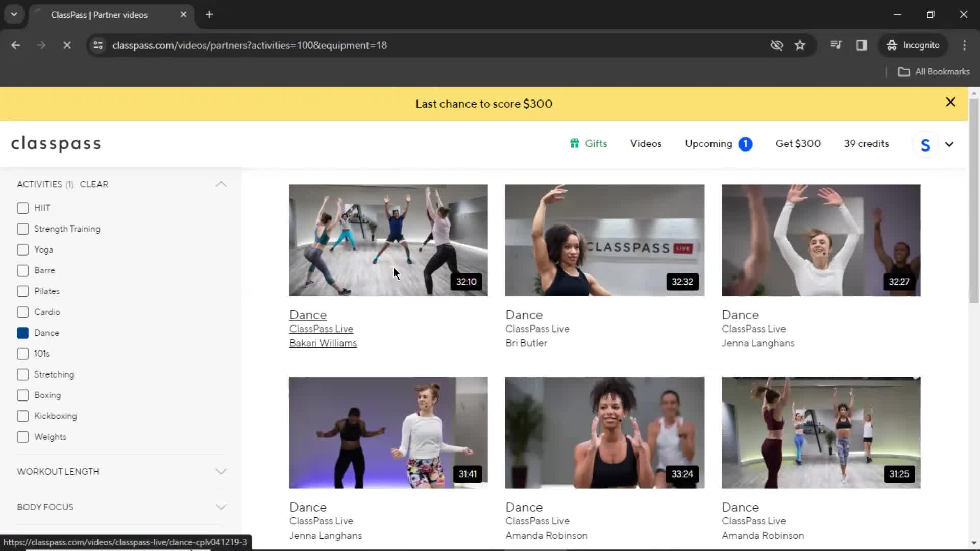Open site information icon in address bar
This screenshot has height=551, width=980.
[x=98, y=45]
